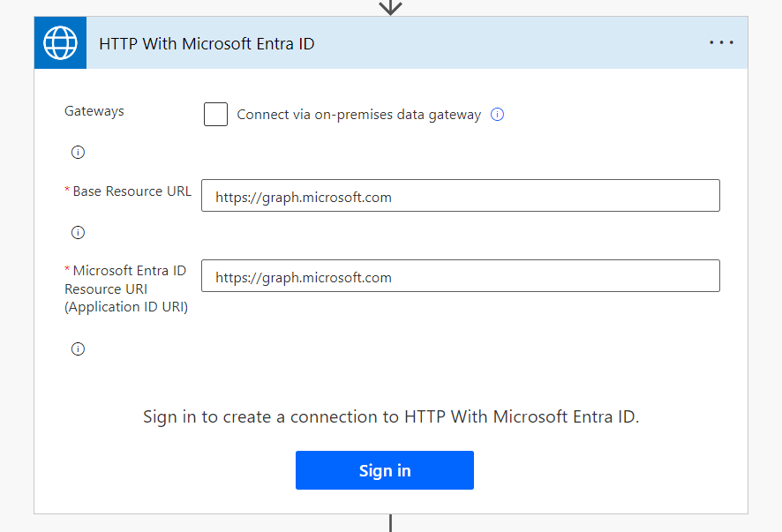The height and width of the screenshot is (532, 782).
Task: Click the info icon below Gateways label
Action: [x=78, y=153]
